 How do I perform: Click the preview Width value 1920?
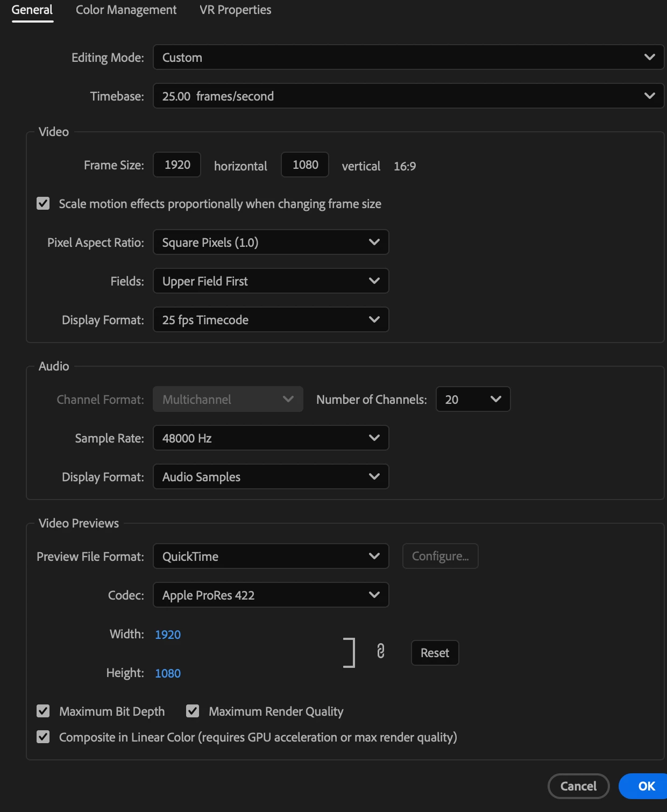[x=168, y=635]
